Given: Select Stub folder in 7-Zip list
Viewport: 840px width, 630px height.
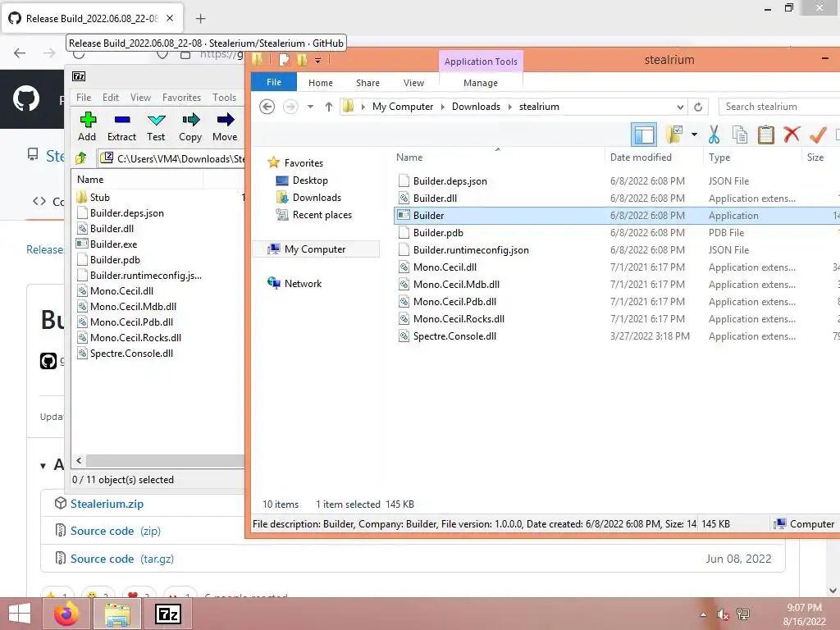Looking at the screenshot, I should point(99,197).
